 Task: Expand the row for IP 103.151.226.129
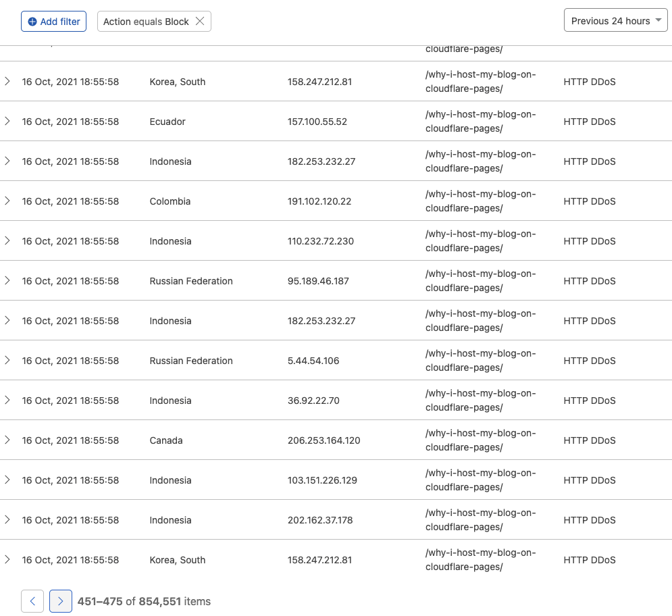[7, 480]
